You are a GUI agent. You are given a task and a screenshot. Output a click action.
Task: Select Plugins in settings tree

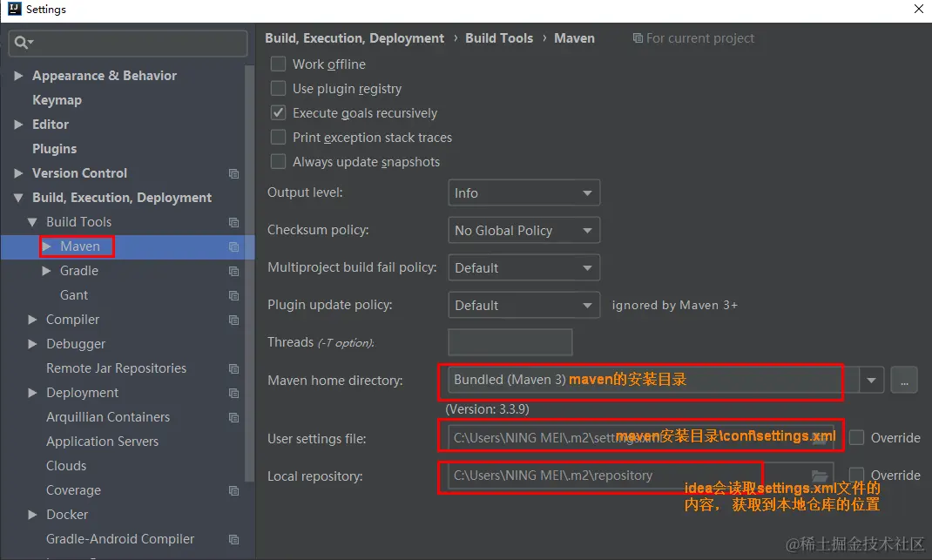pyautogui.click(x=54, y=149)
